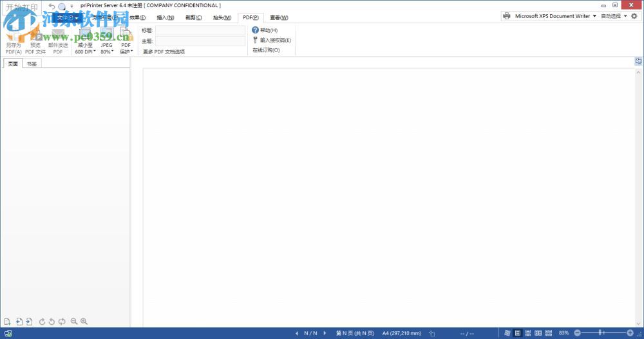Screen dimensions: 644x339
Task: Switch to the 效果(E) ribbon tab
Action: pyautogui.click(x=138, y=17)
